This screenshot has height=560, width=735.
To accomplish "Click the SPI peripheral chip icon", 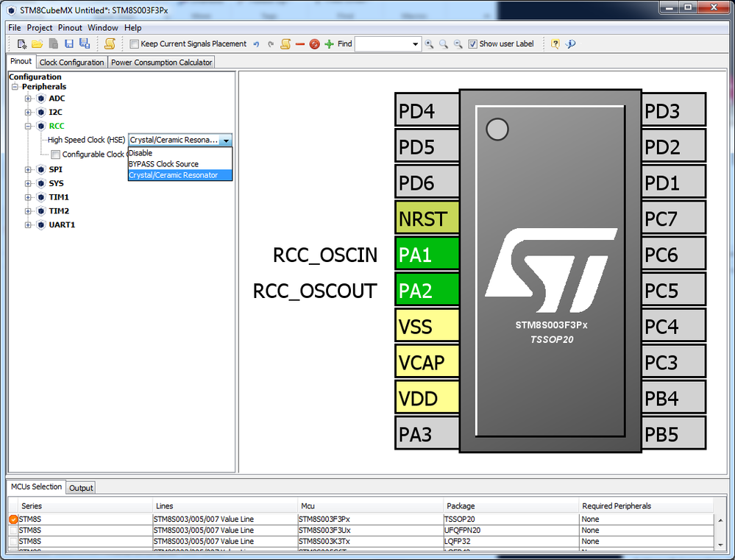I will pyautogui.click(x=41, y=170).
